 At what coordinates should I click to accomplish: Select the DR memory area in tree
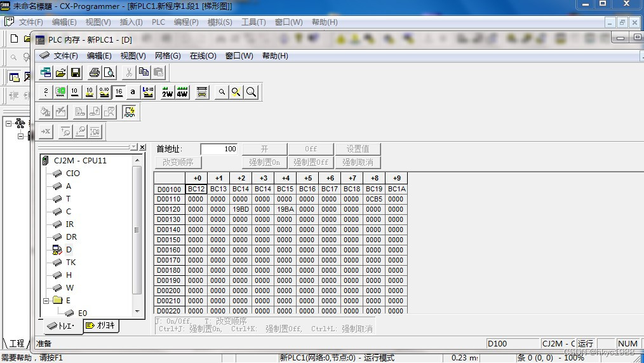click(71, 236)
